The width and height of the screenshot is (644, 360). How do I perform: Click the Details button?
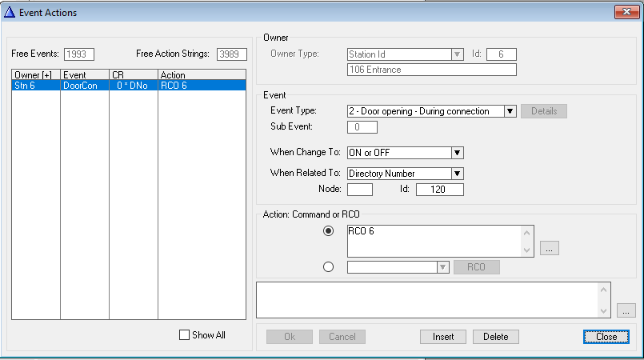[544, 111]
